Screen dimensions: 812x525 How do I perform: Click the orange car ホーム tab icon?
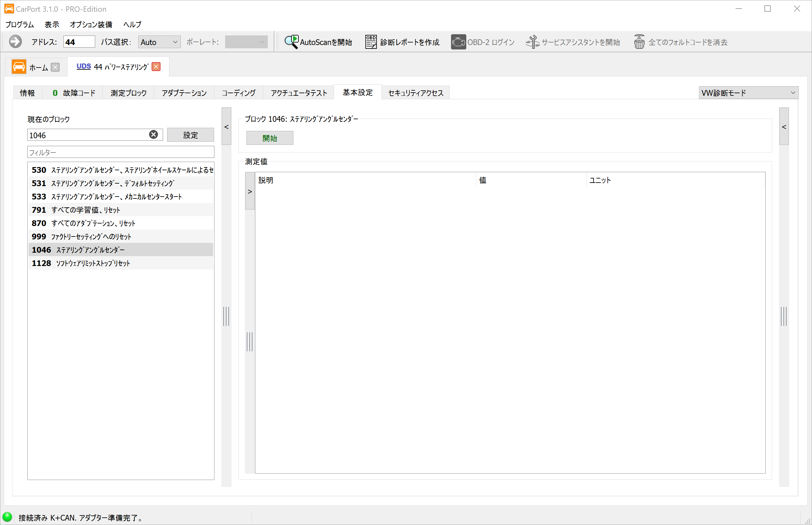tap(19, 67)
